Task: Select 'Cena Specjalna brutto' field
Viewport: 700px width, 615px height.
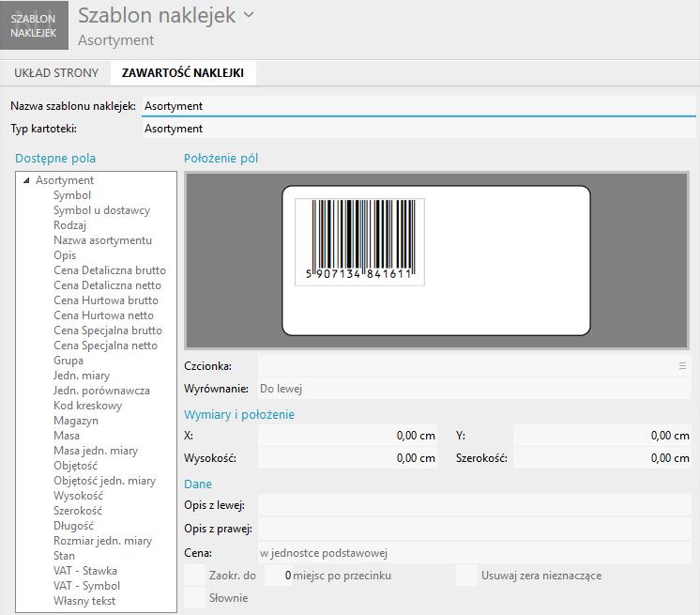Action: click(x=108, y=331)
